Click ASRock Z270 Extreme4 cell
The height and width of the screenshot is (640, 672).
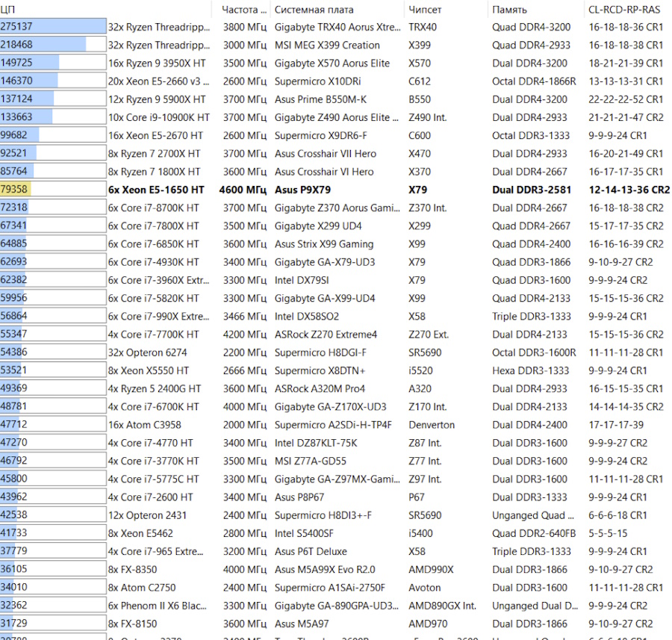click(326, 335)
